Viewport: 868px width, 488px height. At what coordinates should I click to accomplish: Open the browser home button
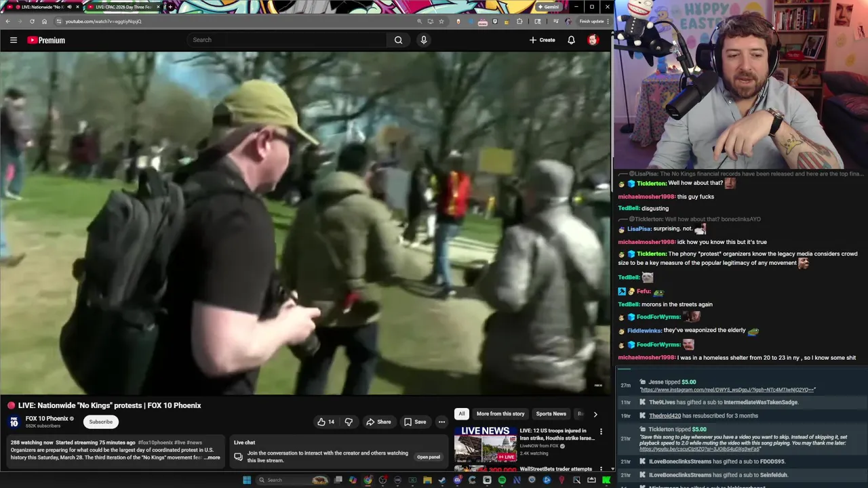coord(44,21)
